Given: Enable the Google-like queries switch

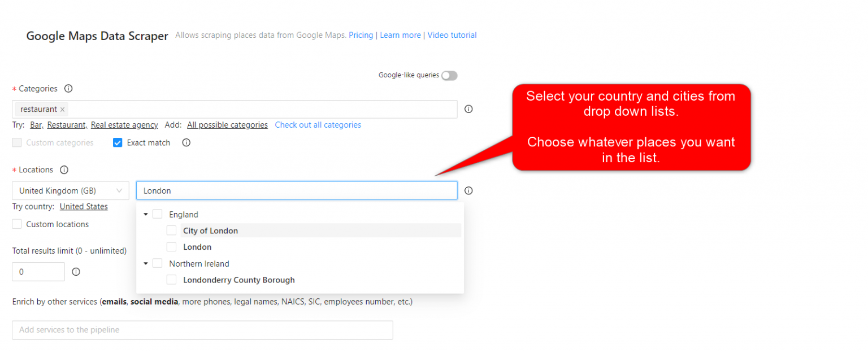Looking at the screenshot, I should click(x=449, y=75).
